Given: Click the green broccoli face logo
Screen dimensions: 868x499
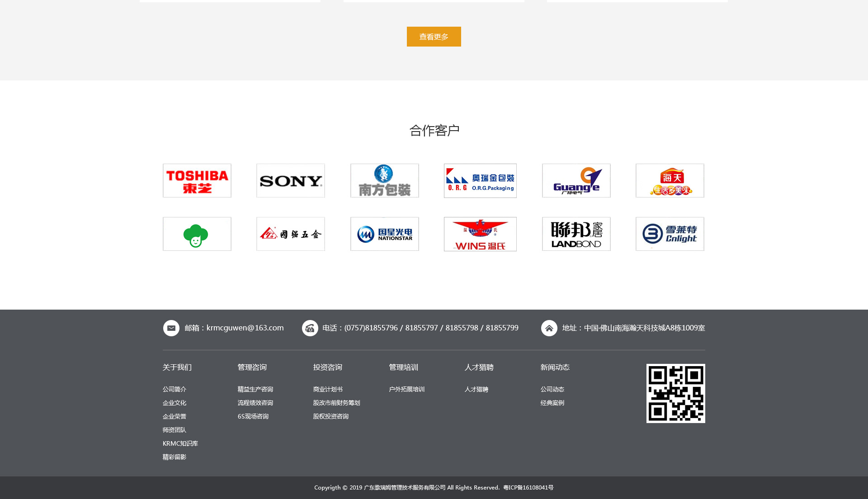Looking at the screenshot, I should pyautogui.click(x=197, y=234).
